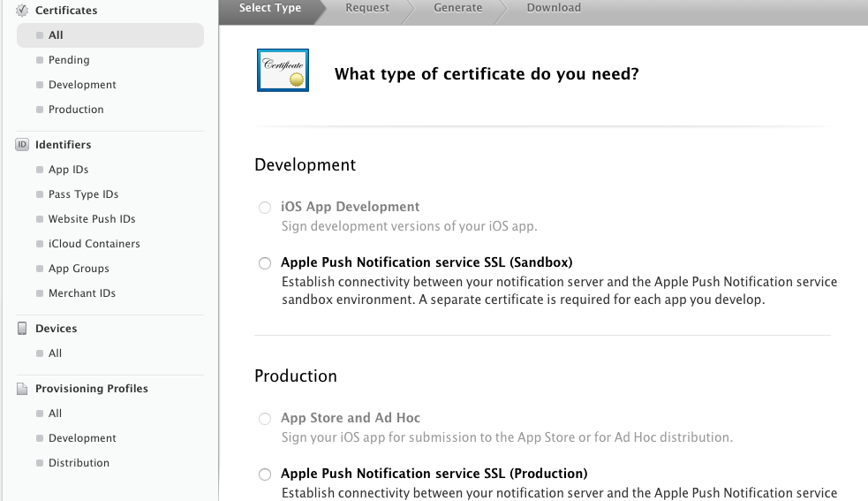Click the Provisioning Profiles heading
Image resolution: width=868 pixels, height=501 pixels.
click(x=91, y=389)
